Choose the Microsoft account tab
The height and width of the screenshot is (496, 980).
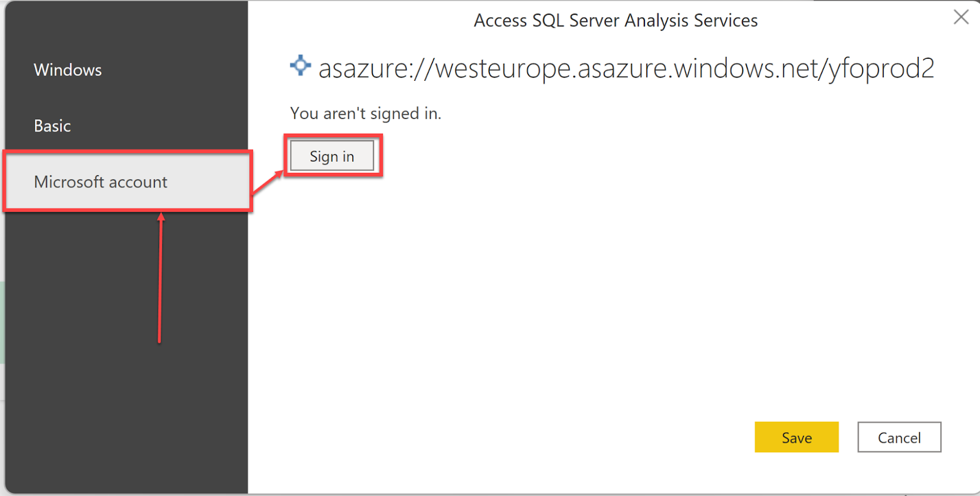tap(100, 182)
